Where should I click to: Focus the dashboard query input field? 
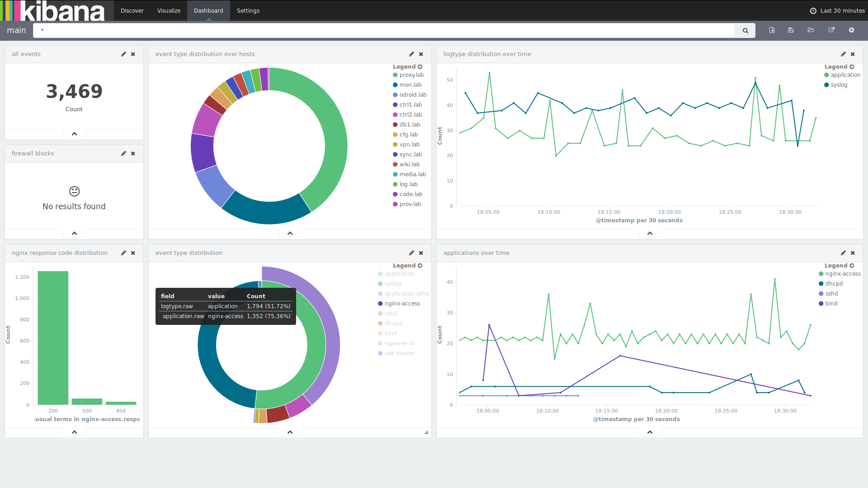click(384, 31)
